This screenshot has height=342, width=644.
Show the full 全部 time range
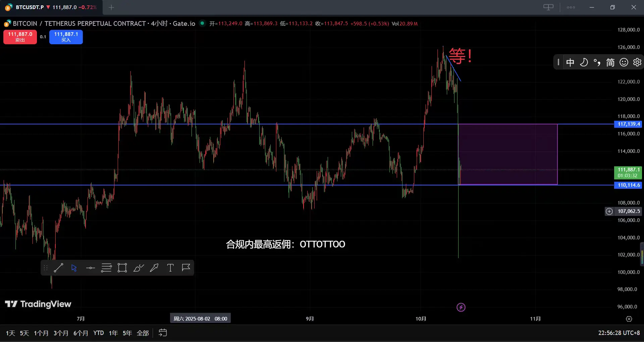tap(143, 333)
